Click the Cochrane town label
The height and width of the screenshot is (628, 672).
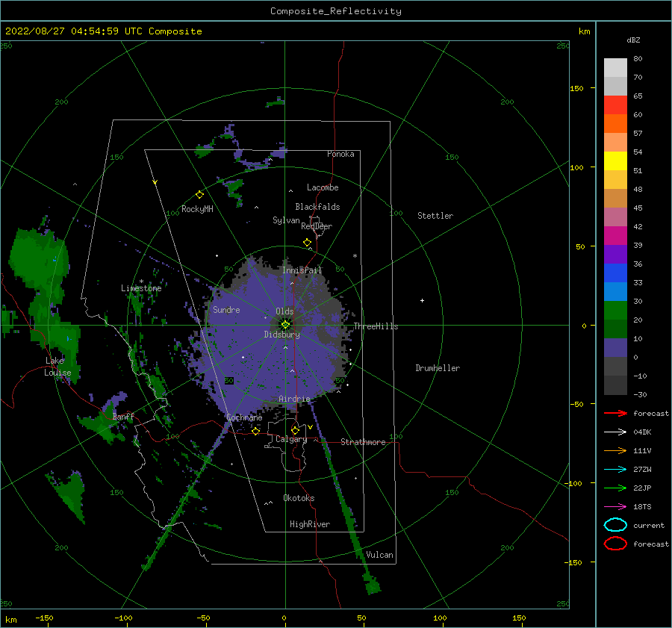pos(244,417)
